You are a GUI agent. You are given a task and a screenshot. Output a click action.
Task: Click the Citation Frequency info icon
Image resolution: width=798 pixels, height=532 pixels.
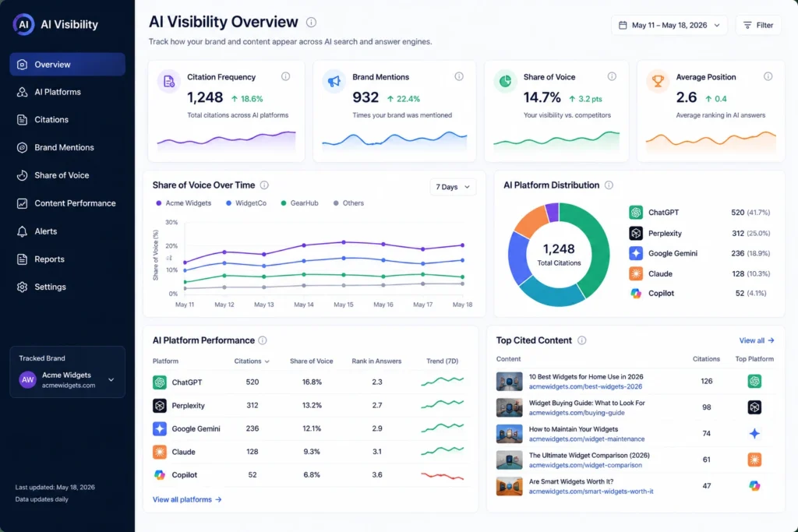[x=285, y=76]
